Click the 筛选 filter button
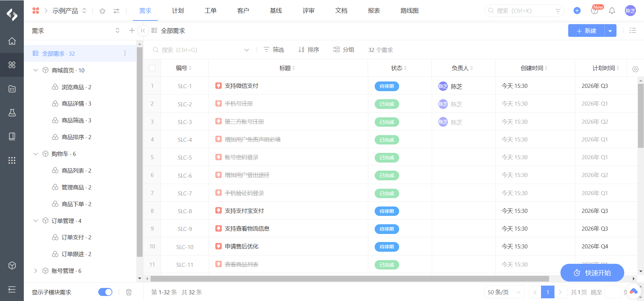This screenshot has height=301, width=644. 274,50
